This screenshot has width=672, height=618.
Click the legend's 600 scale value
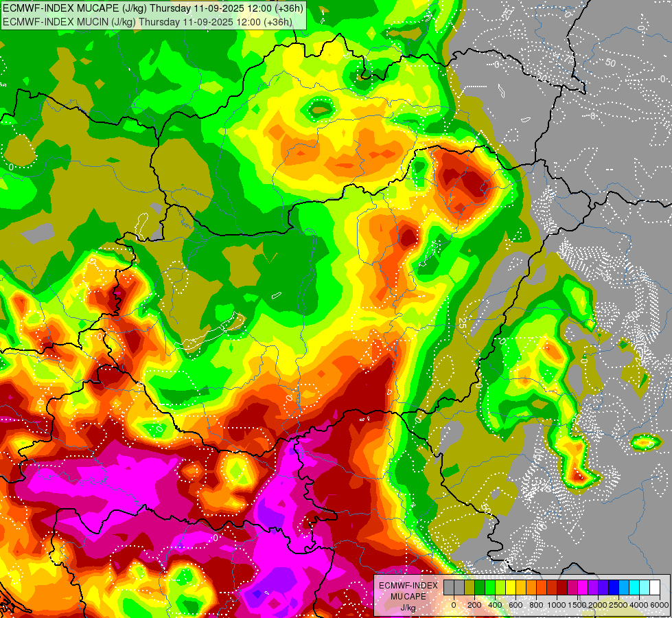[x=516, y=605]
